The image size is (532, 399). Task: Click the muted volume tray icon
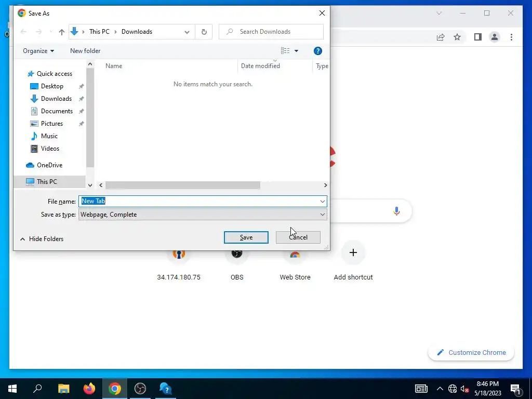[465, 389]
